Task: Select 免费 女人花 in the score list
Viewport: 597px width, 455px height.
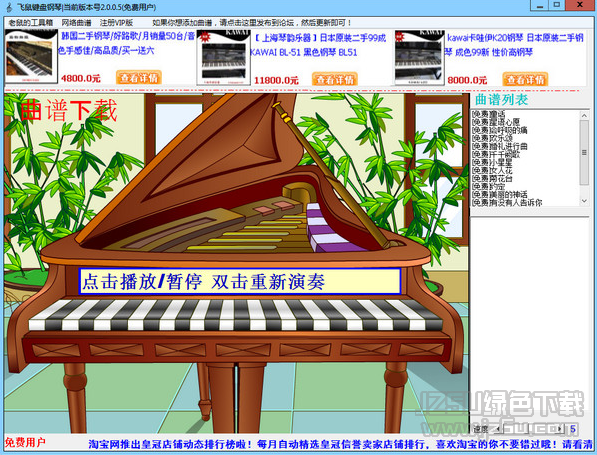Action: pos(492,170)
